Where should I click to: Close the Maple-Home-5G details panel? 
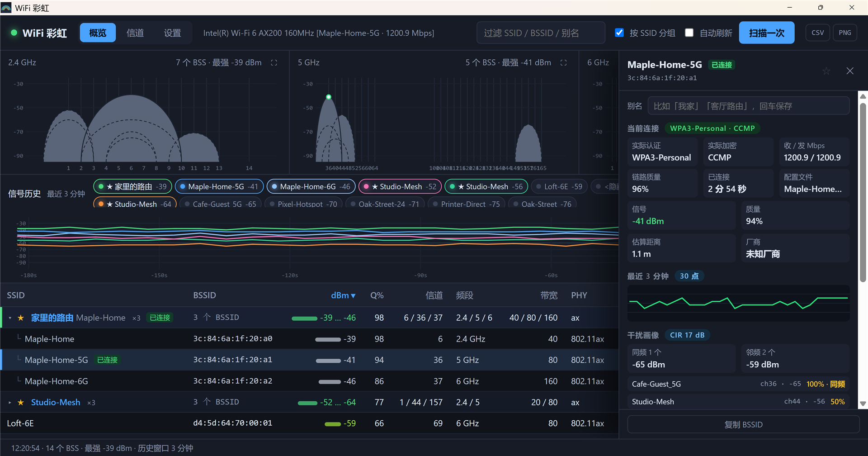(x=850, y=71)
